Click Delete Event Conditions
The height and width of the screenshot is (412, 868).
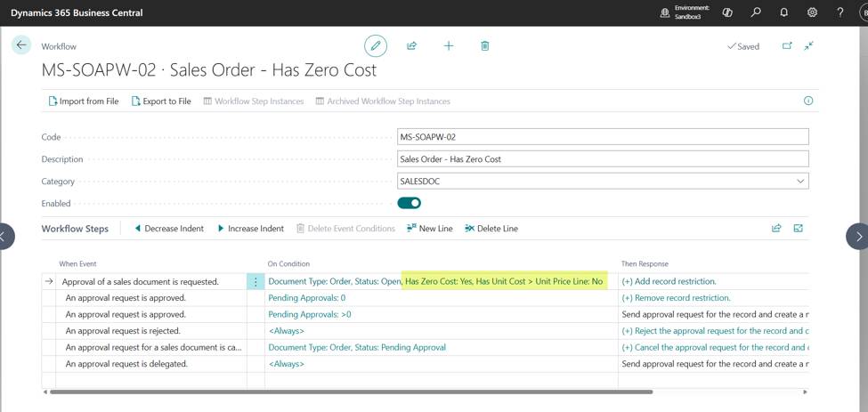pyautogui.click(x=346, y=229)
